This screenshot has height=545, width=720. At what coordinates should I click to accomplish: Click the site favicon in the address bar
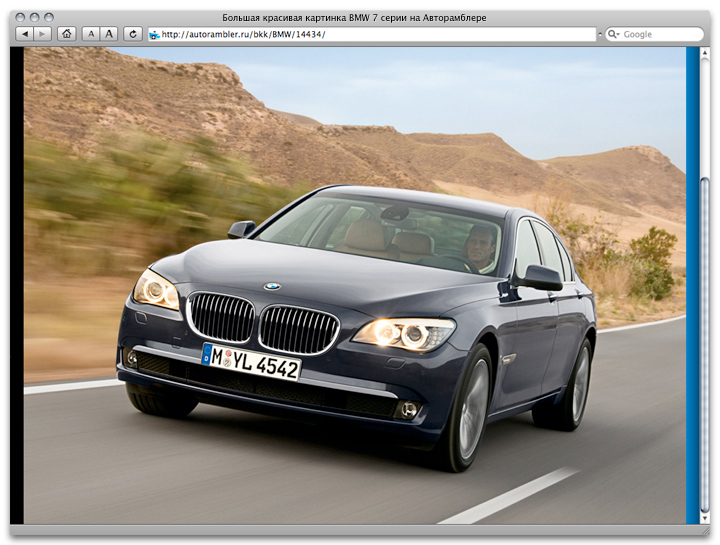click(x=154, y=34)
